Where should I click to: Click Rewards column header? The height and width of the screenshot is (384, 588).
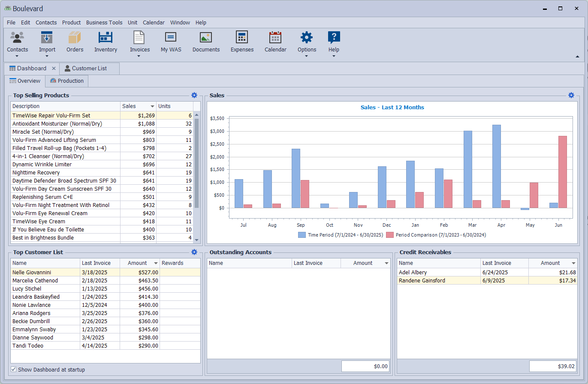[x=180, y=263]
